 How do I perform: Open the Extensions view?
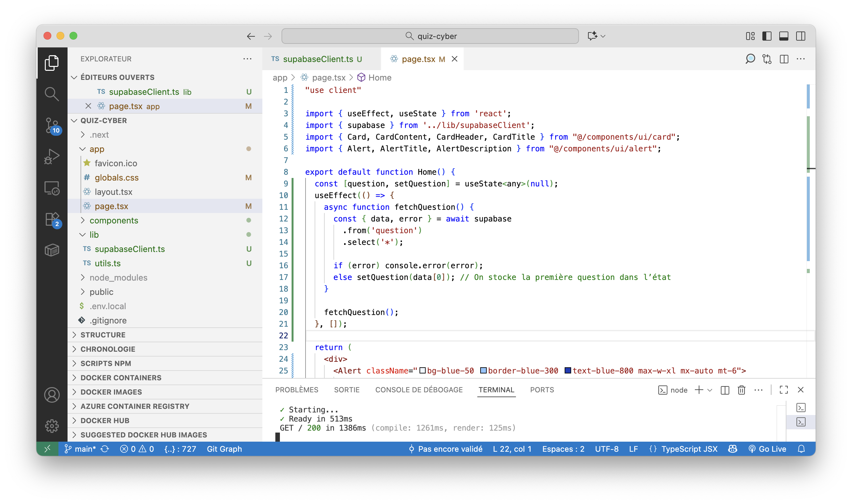pyautogui.click(x=52, y=219)
